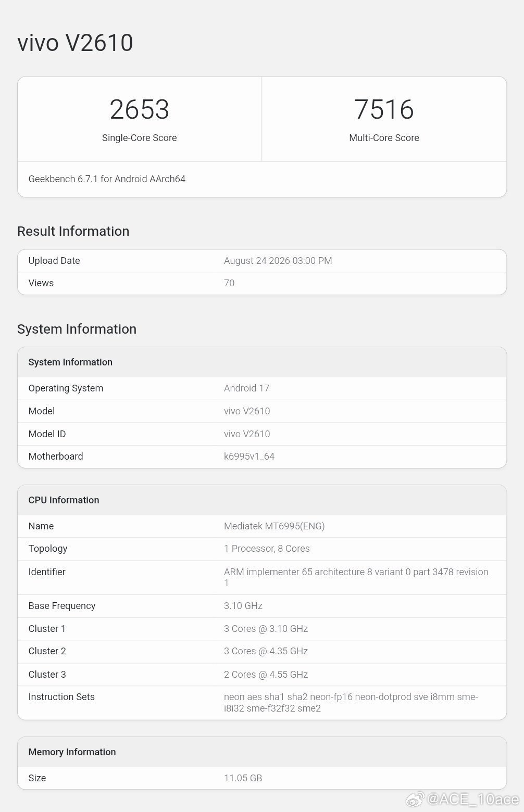The height and width of the screenshot is (812, 524).
Task: Click the Cluster 1 label
Action: pyautogui.click(x=47, y=629)
